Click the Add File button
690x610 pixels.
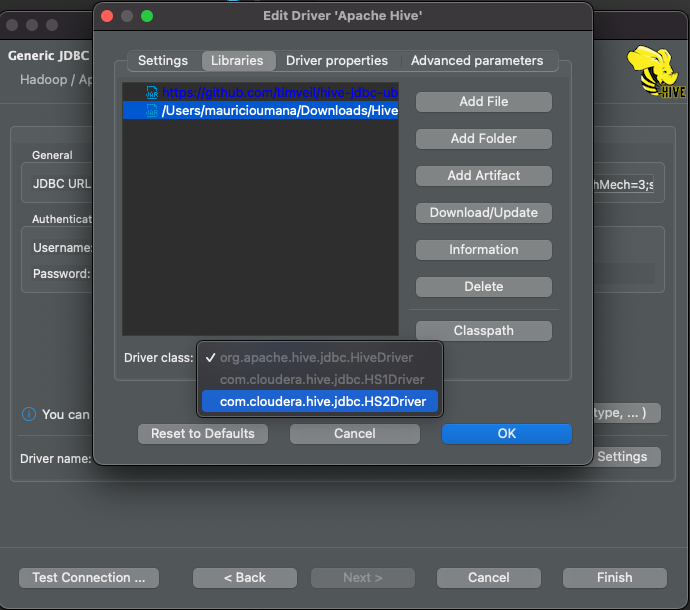(484, 102)
